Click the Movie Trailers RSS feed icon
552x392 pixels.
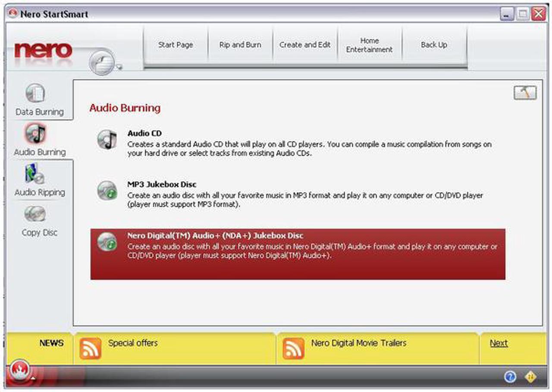click(x=293, y=348)
